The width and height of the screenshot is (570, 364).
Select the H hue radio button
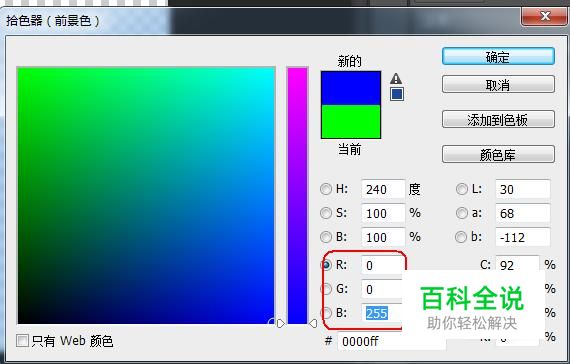tap(326, 189)
